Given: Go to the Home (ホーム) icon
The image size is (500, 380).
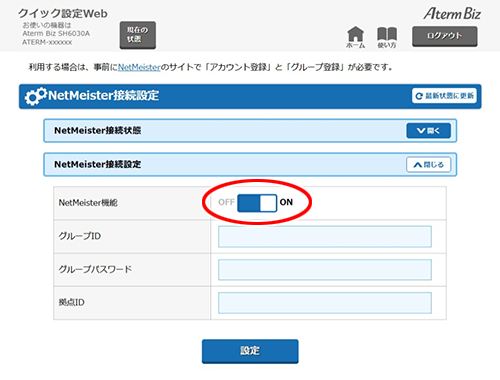Looking at the screenshot, I should (x=355, y=37).
